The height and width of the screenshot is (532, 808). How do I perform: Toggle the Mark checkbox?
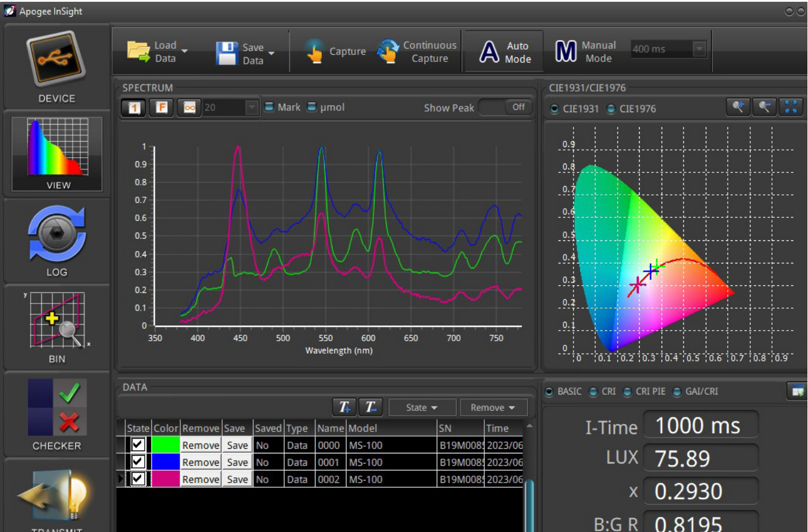269,107
